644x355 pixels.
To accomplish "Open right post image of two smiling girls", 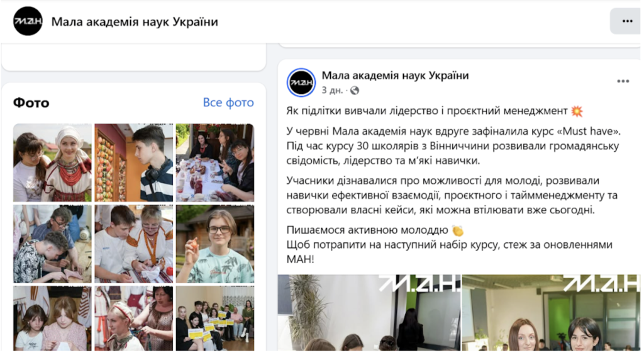I will point(551,313).
